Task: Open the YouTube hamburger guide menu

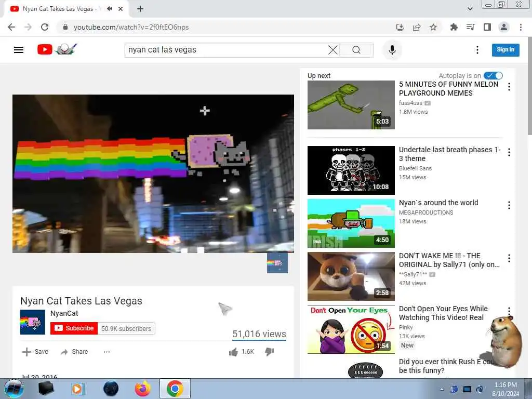Action: [x=19, y=50]
